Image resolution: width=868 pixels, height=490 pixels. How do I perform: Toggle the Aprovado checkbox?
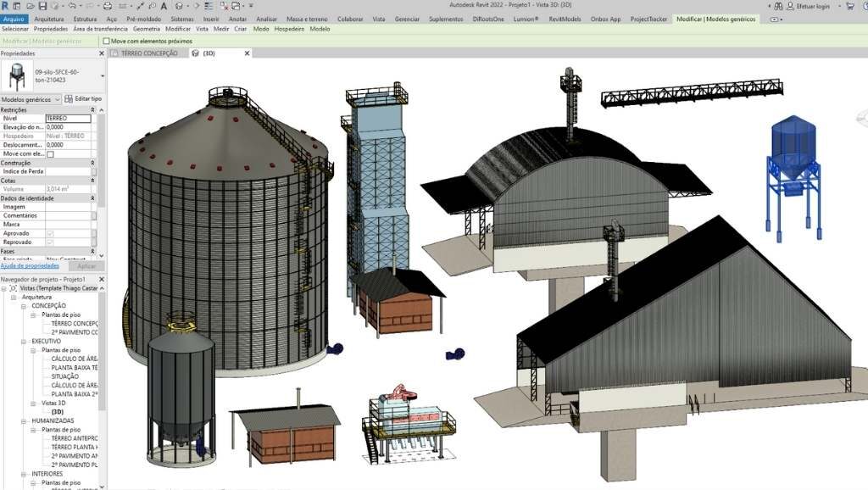coord(50,233)
